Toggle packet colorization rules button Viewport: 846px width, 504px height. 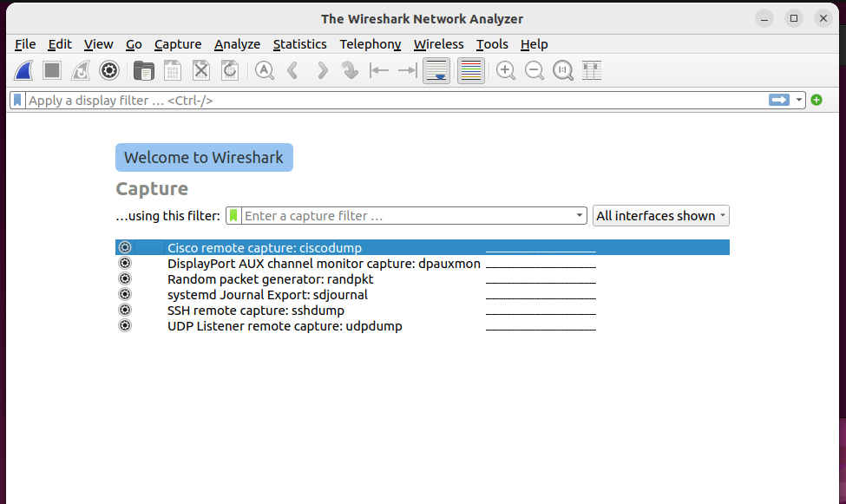tap(471, 70)
